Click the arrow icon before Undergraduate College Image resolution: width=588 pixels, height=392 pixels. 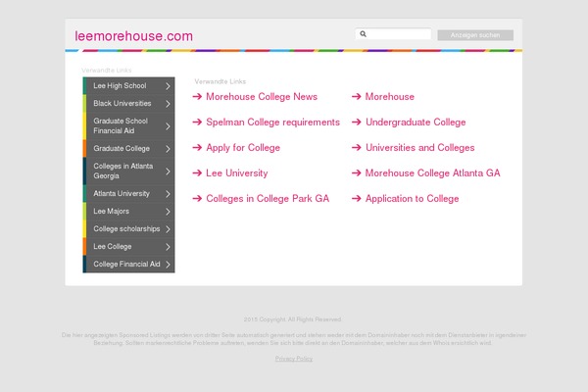point(357,122)
